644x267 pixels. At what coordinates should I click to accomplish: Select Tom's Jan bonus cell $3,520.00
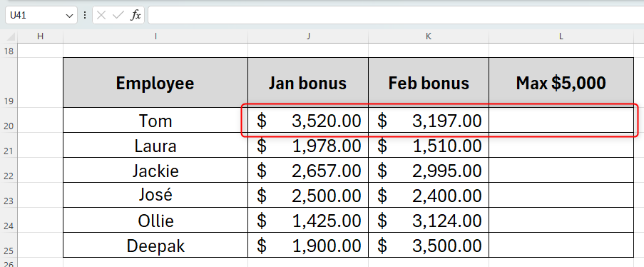click(x=308, y=120)
